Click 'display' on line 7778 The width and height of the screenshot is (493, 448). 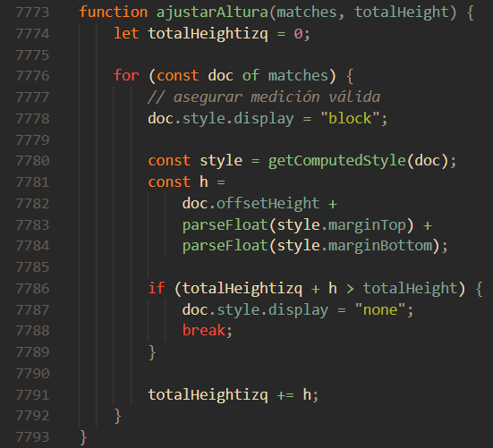click(x=263, y=119)
